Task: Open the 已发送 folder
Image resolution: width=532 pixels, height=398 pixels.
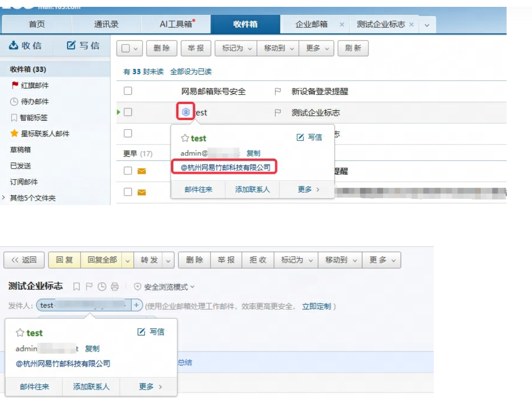Action: click(x=21, y=166)
